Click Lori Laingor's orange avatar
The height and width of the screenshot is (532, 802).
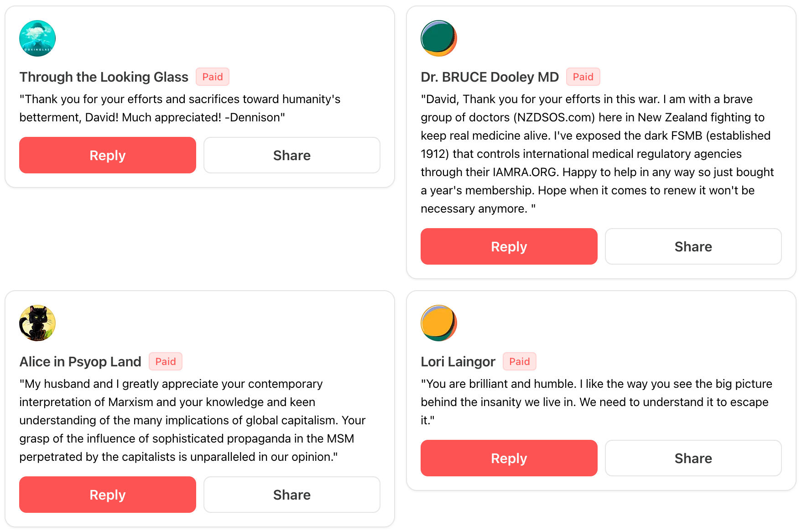[438, 323]
